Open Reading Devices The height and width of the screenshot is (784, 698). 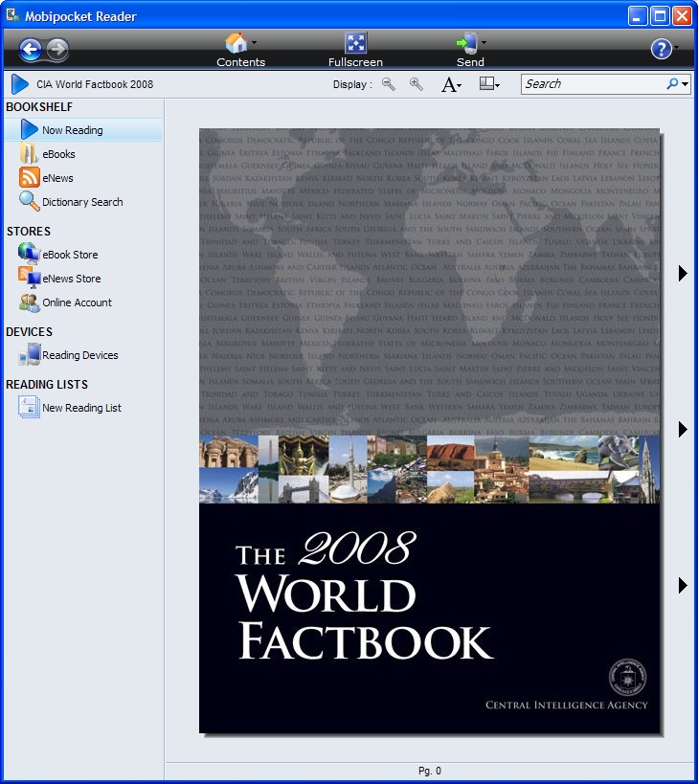coord(80,355)
